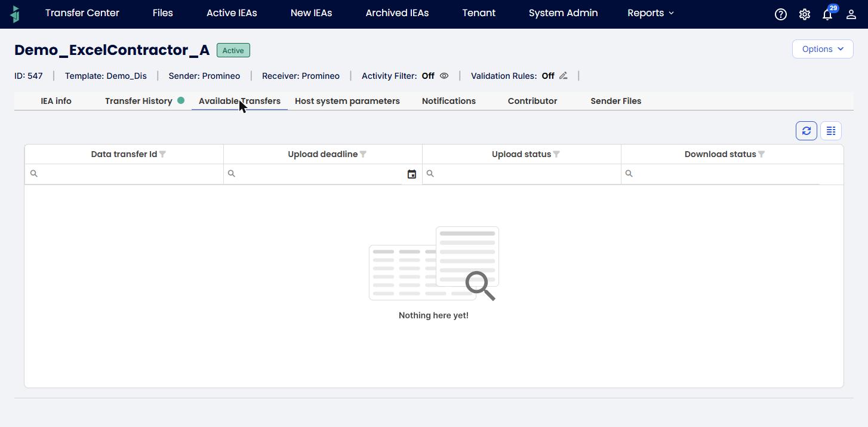Click the 'ID: 547' text

point(29,76)
